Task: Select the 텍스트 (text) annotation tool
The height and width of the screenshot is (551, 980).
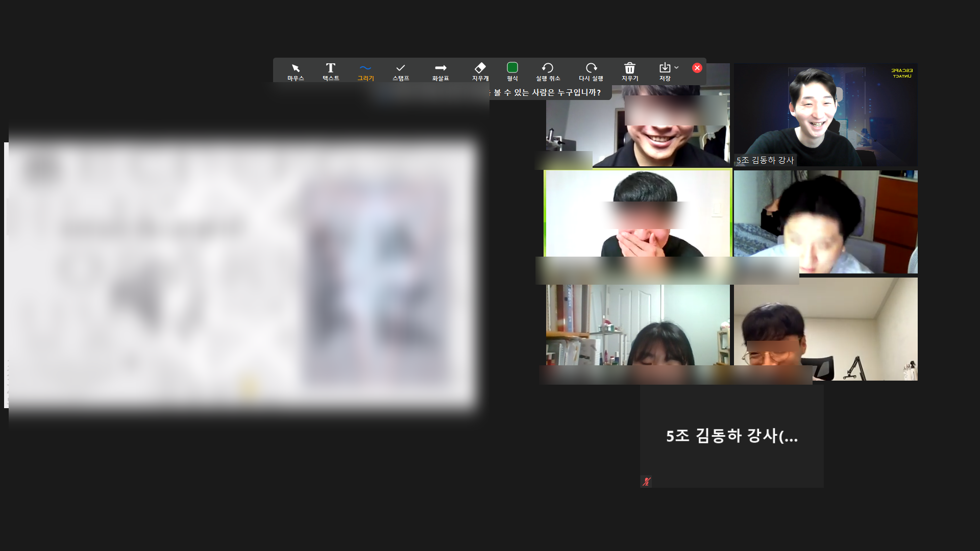Action: (331, 72)
